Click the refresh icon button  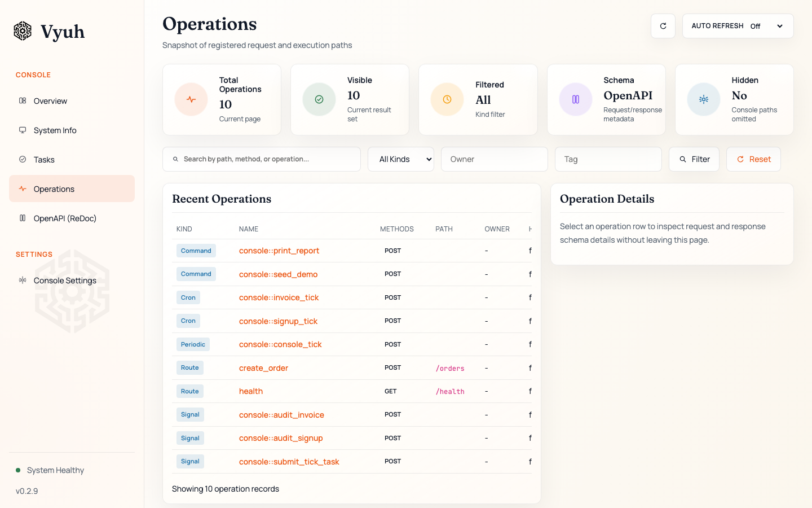pyautogui.click(x=663, y=26)
